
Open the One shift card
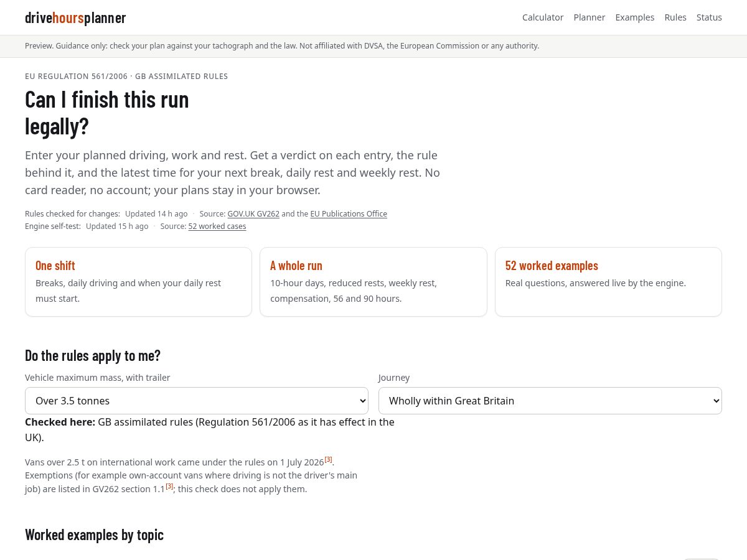[138, 282]
